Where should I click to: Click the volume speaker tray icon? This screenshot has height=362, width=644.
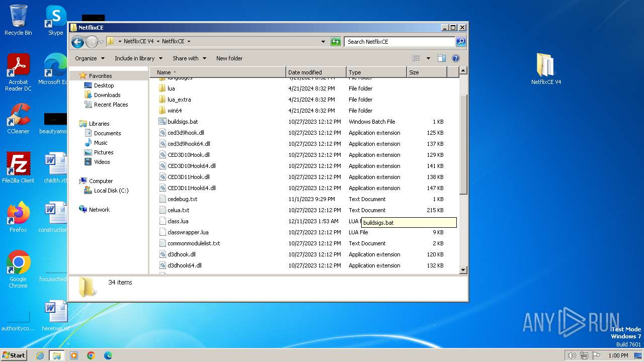coord(572,355)
